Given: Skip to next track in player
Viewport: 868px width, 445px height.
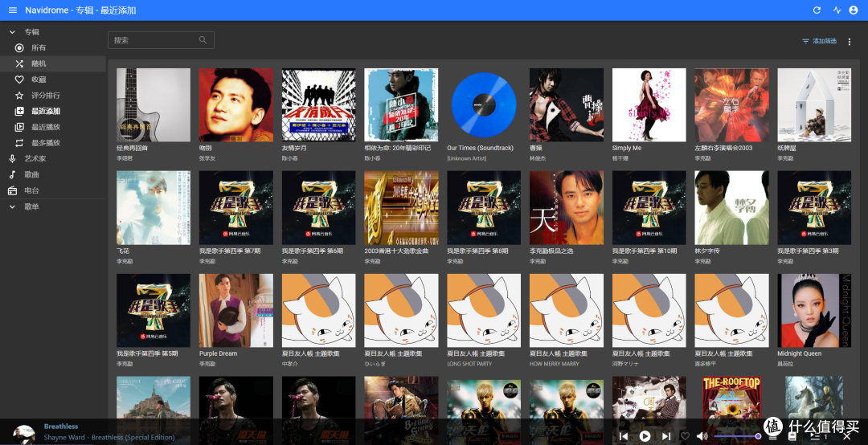Looking at the screenshot, I should [x=666, y=436].
